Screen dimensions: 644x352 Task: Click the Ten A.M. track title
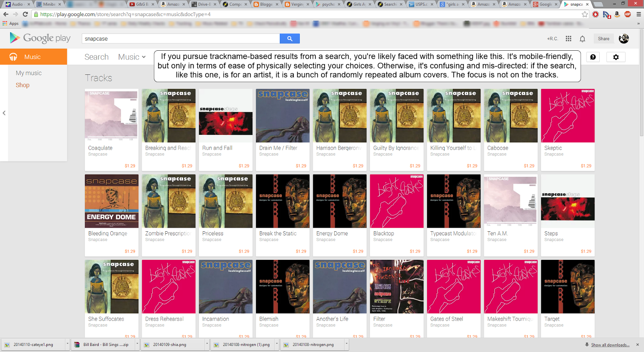pos(497,233)
